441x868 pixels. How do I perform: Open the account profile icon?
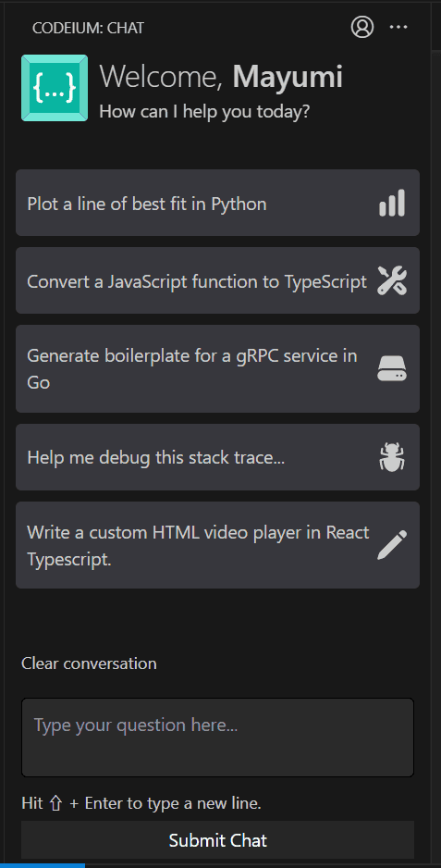pos(362,27)
